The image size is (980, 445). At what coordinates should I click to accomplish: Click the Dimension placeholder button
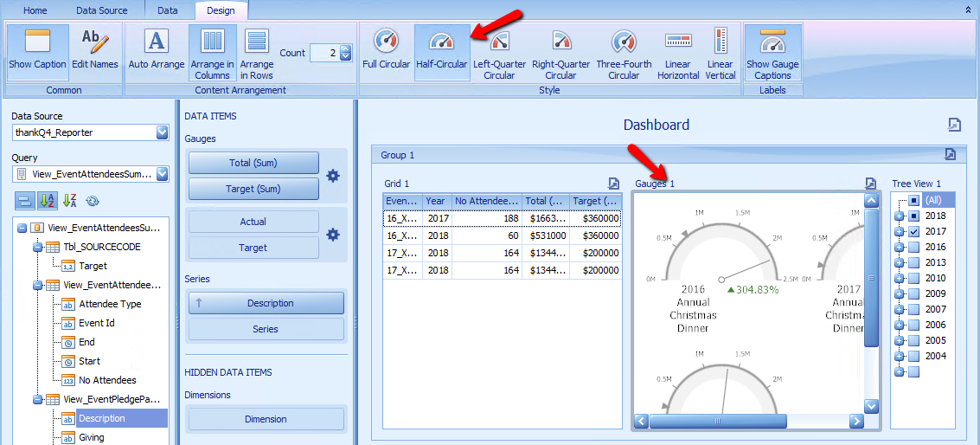[x=266, y=419]
